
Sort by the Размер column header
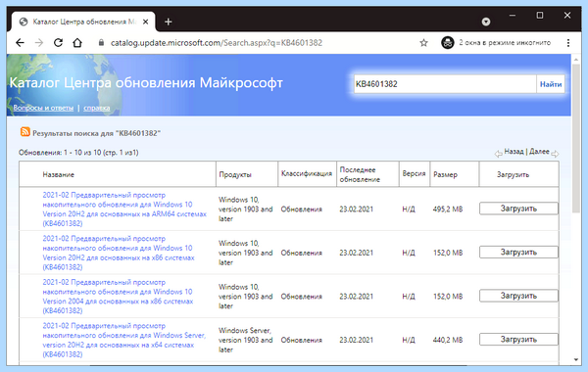click(x=446, y=174)
